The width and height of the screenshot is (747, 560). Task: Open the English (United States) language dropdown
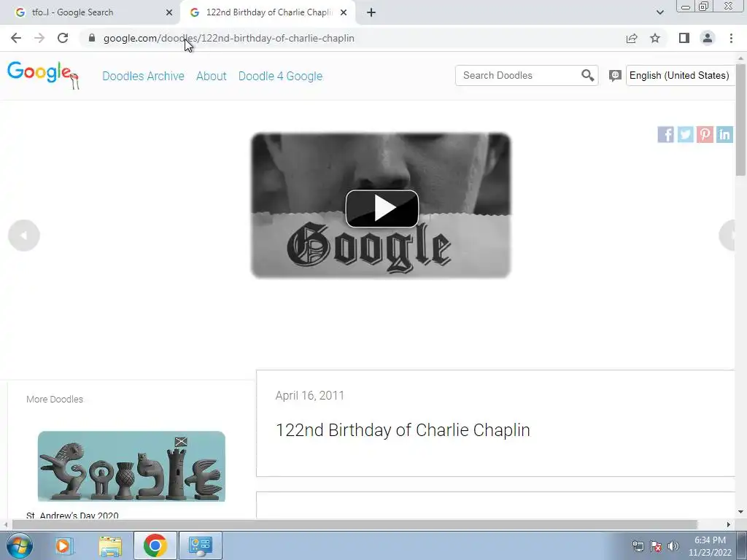(x=681, y=75)
